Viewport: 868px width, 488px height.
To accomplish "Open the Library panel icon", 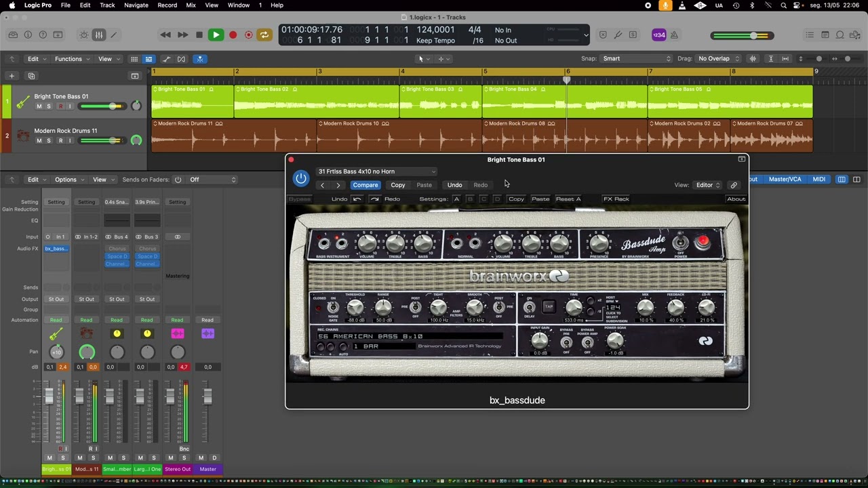I will point(13,35).
